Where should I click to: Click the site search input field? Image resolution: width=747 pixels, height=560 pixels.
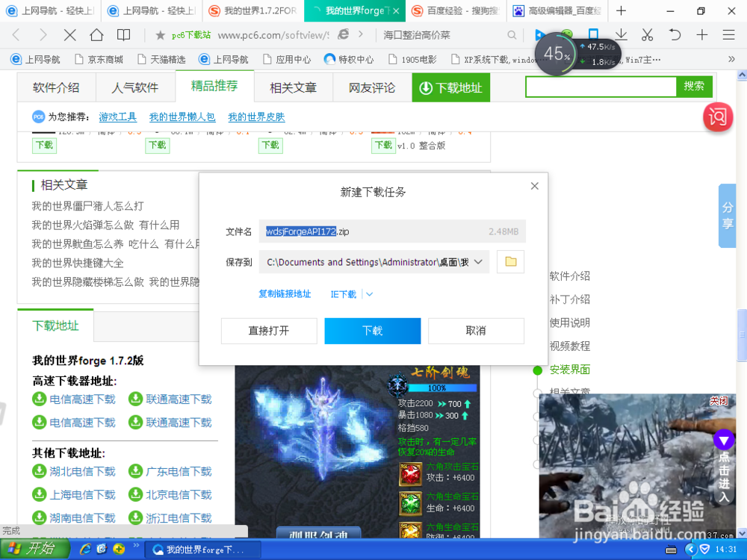point(601,87)
